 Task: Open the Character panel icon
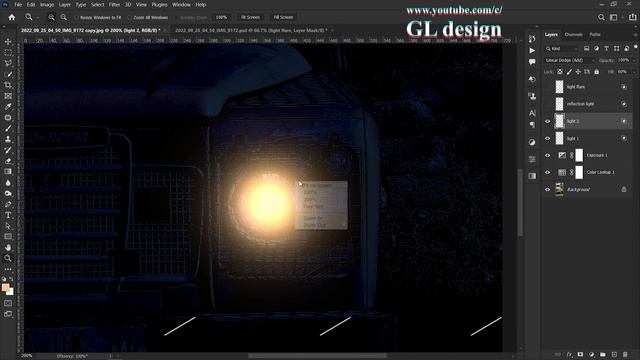coord(532,113)
